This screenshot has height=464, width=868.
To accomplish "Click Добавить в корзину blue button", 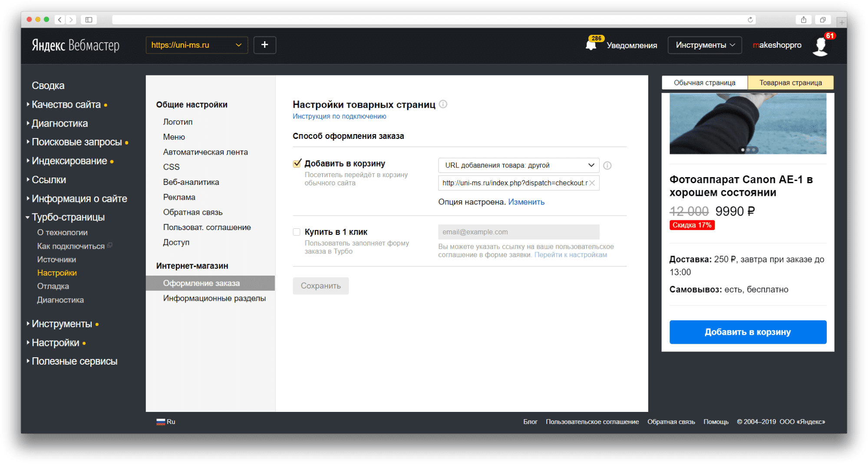I will point(747,332).
